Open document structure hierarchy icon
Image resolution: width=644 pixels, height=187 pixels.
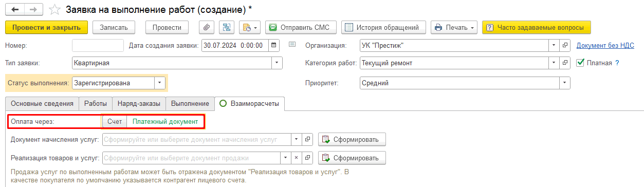coord(226,27)
